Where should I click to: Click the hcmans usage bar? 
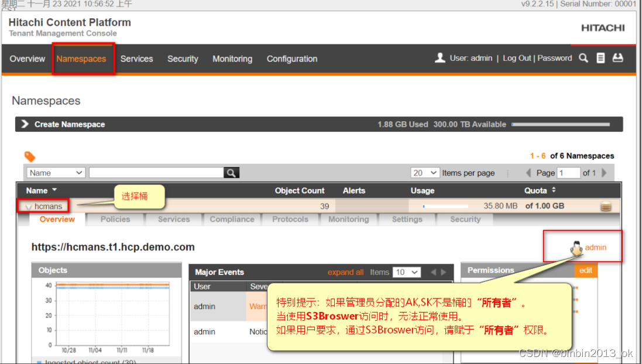coord(445,207)
